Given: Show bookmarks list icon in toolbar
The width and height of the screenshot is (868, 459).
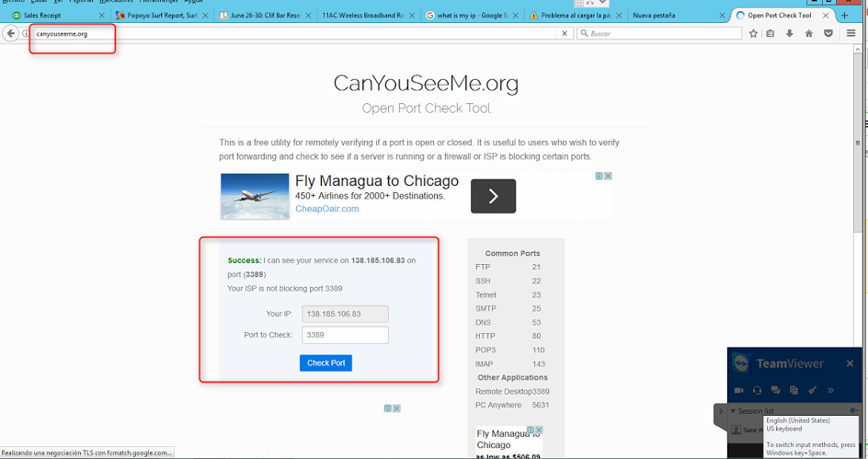Looking at the screenshot, I should coord(771,33).
